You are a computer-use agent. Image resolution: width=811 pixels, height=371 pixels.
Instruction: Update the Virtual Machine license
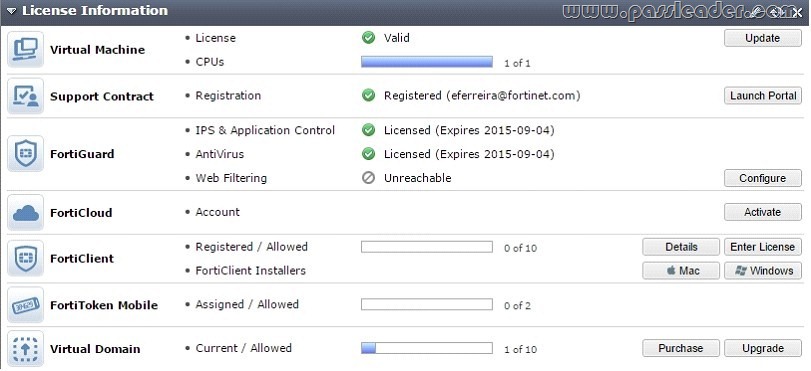click(762, 38)
